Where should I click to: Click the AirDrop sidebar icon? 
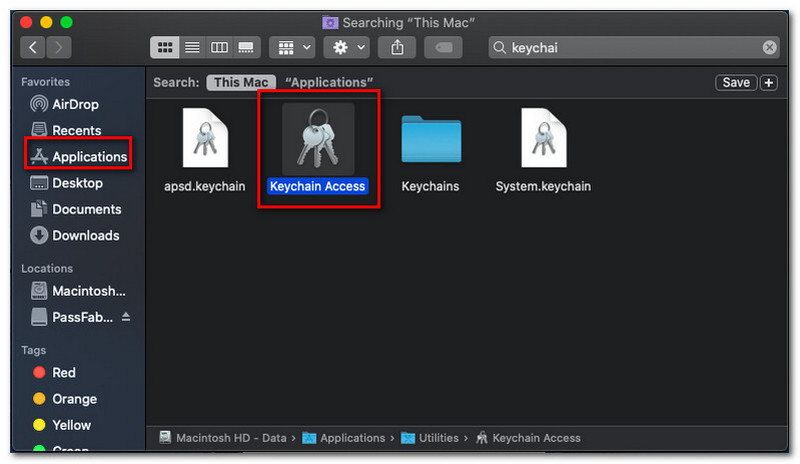pyautogui.click(x=39, y=104)
